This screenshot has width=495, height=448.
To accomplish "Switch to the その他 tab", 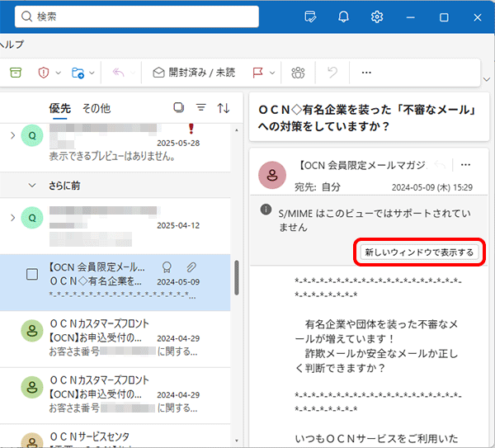I will (96, 108).
